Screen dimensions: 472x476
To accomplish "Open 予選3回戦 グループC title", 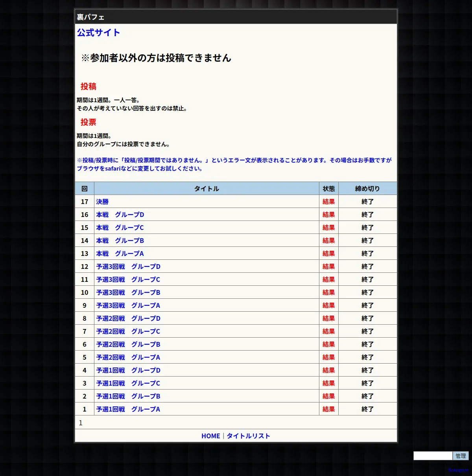I will point(128,279).
